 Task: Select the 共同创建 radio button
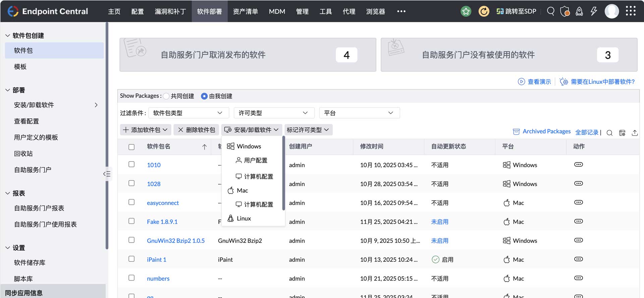166,96
